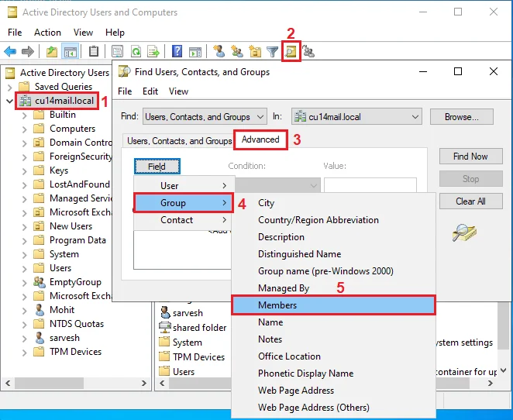Open the Contact field submenu
513x420 pixels.
tap(184, 220)
